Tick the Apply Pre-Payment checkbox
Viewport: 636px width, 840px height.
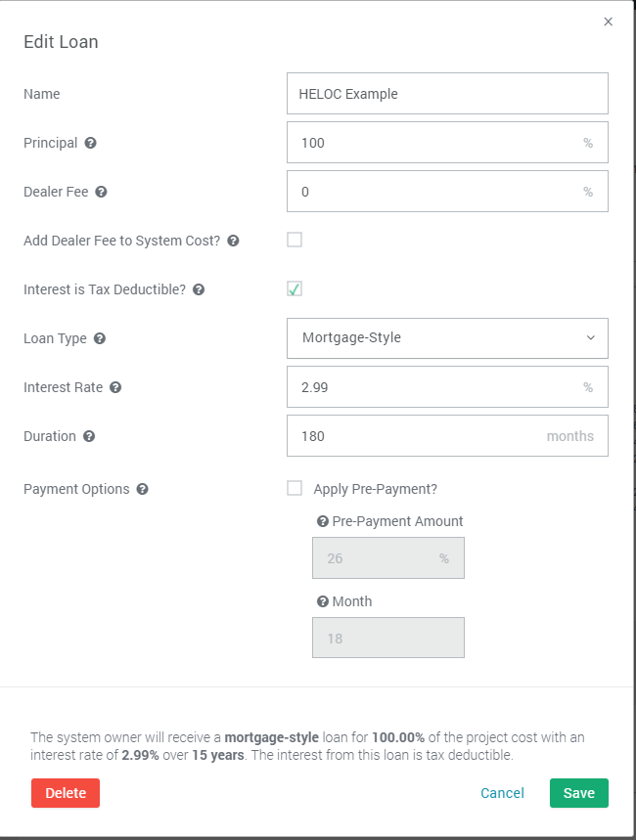click(295, 488)
